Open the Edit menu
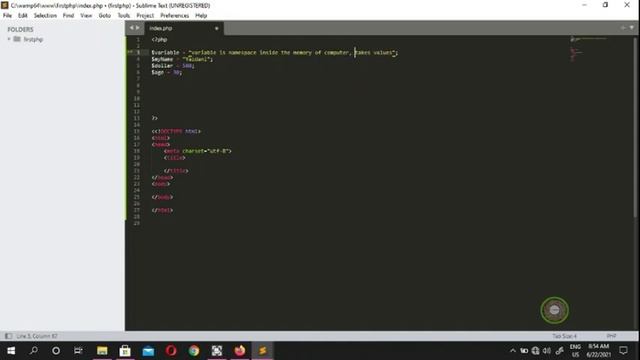 pyautogui.click(x=22, y=16)
